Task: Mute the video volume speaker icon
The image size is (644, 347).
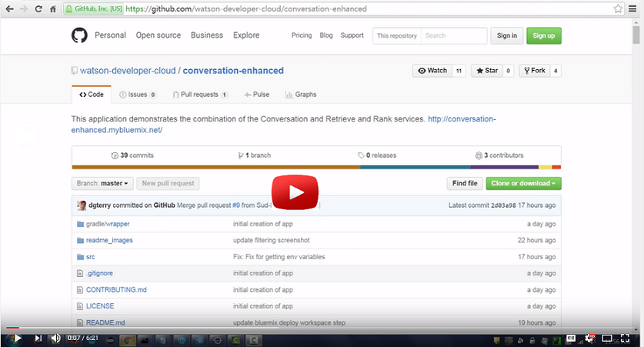Action: click(x=55, y=339)
